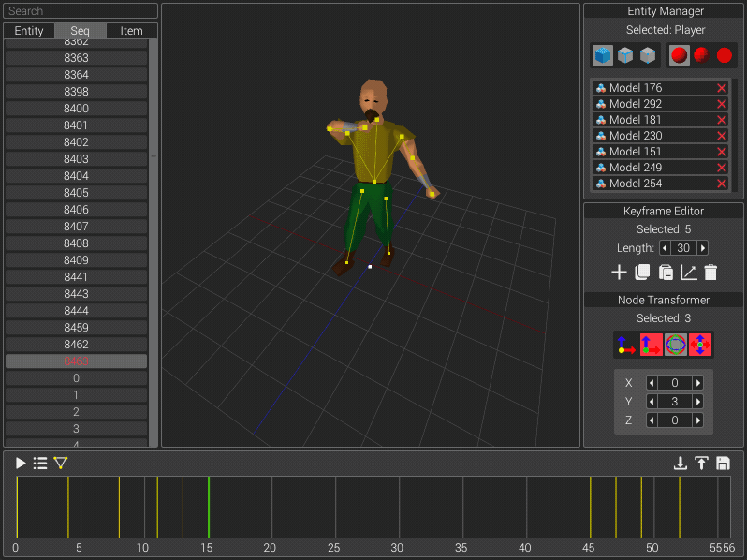Viewport: 747px width, 560px height.
Task: Select Model 249 in the list
Action: 660,168
